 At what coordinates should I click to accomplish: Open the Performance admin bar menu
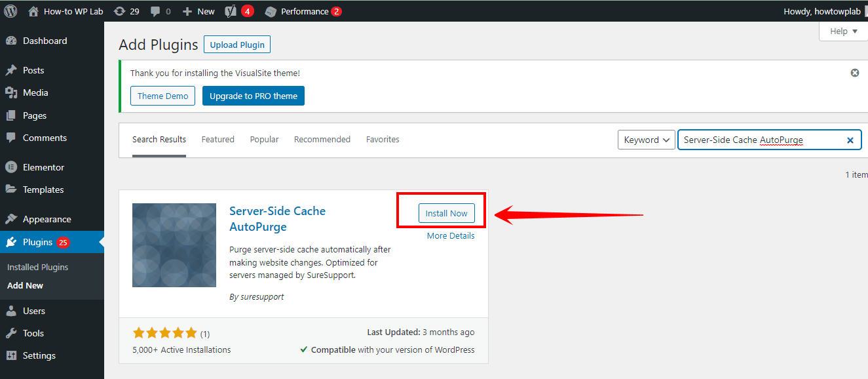[x=303, y=11]
